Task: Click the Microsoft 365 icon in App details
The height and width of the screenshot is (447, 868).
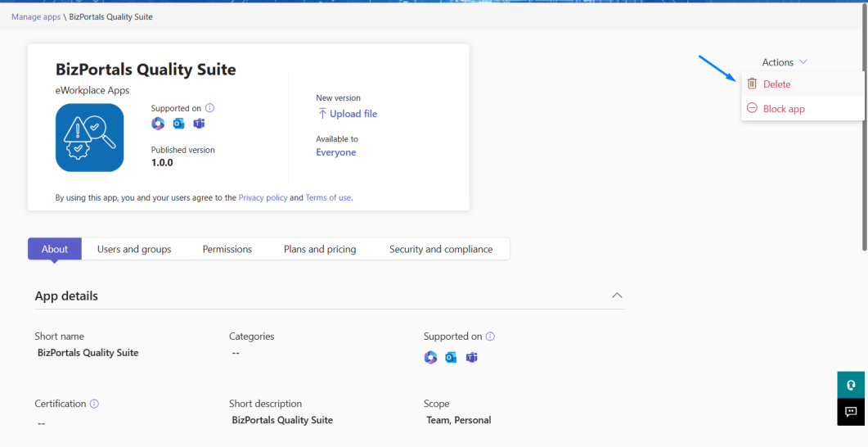Action: [430, 357]
